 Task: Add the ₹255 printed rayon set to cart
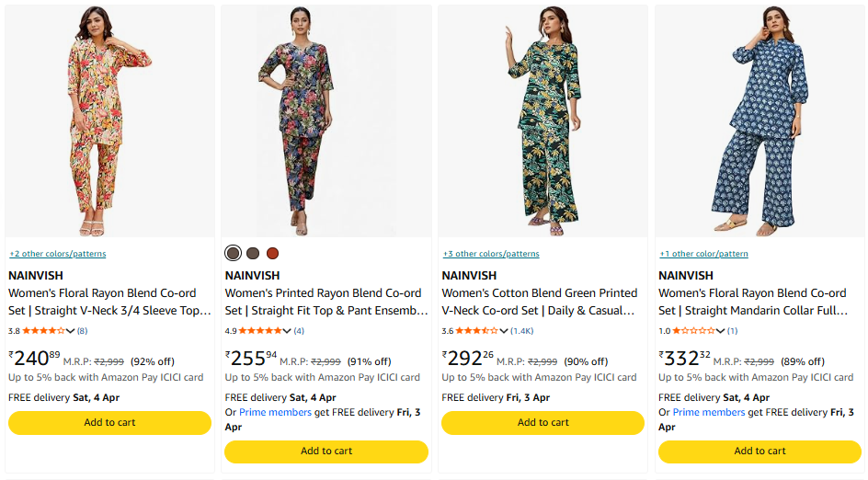click(x=326, y=451)
